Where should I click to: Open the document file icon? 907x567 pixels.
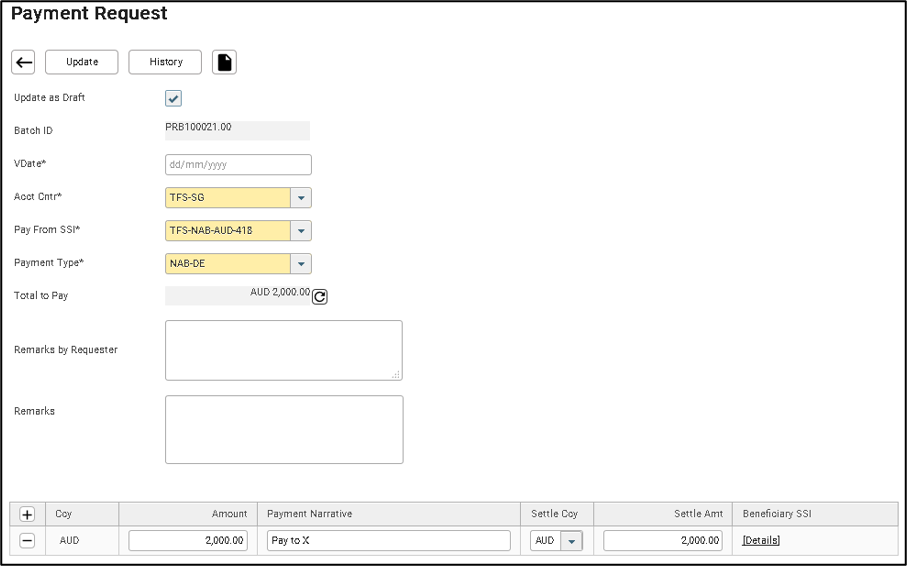point(225,62)
